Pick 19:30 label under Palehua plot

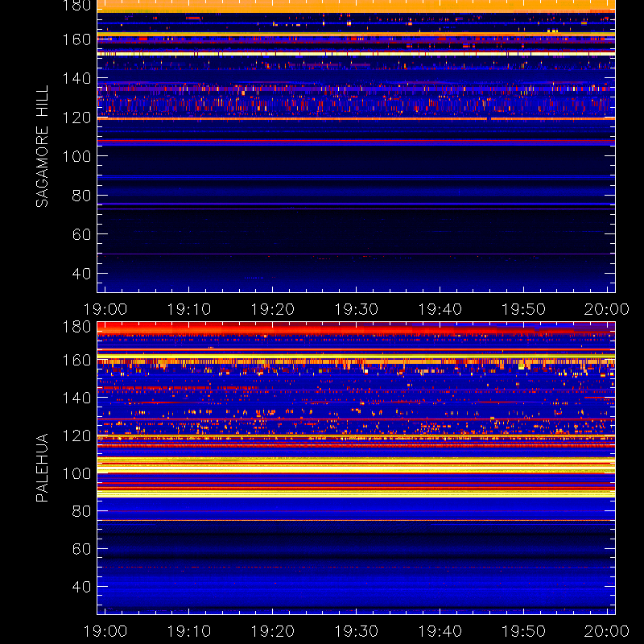357,631
